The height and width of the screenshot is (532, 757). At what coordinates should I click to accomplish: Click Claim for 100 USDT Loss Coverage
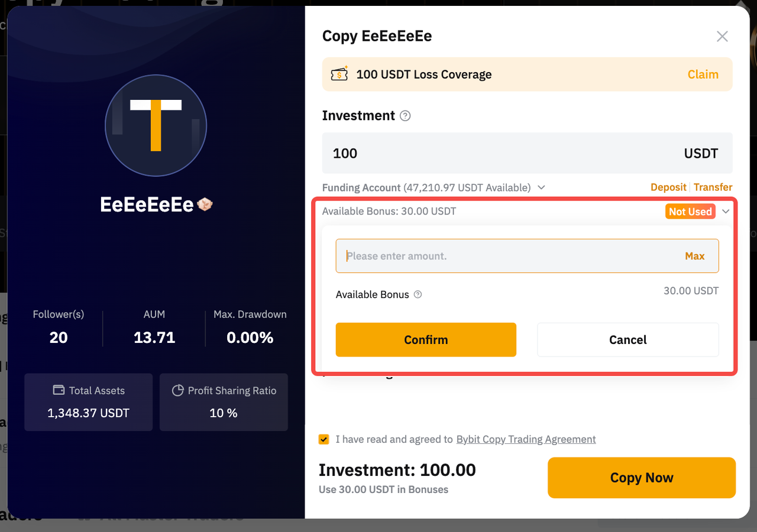(x=703, y=74)
